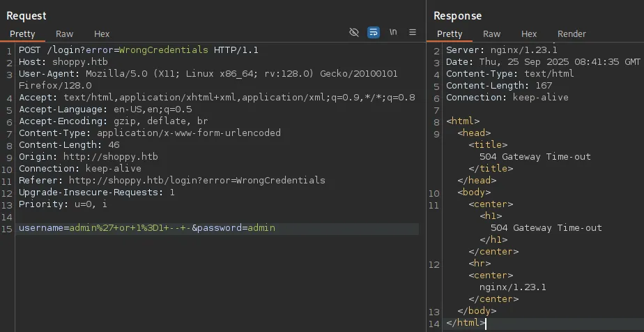
Task: Open the Response Hex tab
Action: click(x=529, y=33)
